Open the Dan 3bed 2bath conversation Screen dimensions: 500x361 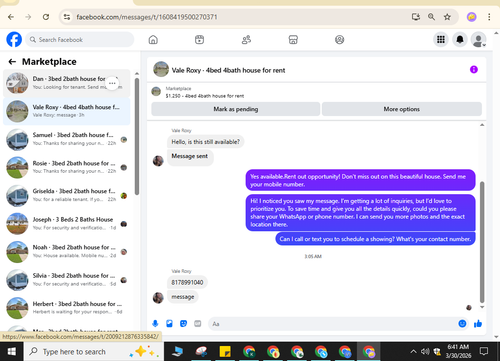(67, 83)
